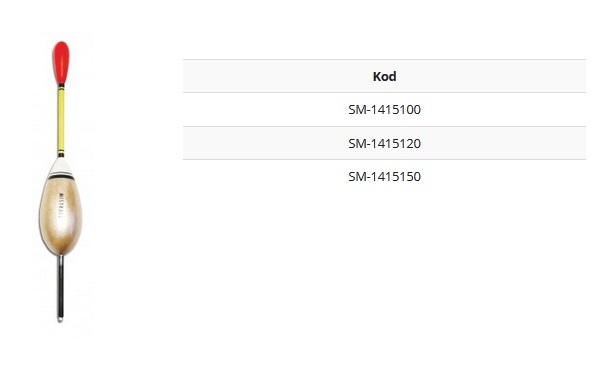Click the Kod column header
The height and width of the screenshot is (382, 597).
point(384,77)
